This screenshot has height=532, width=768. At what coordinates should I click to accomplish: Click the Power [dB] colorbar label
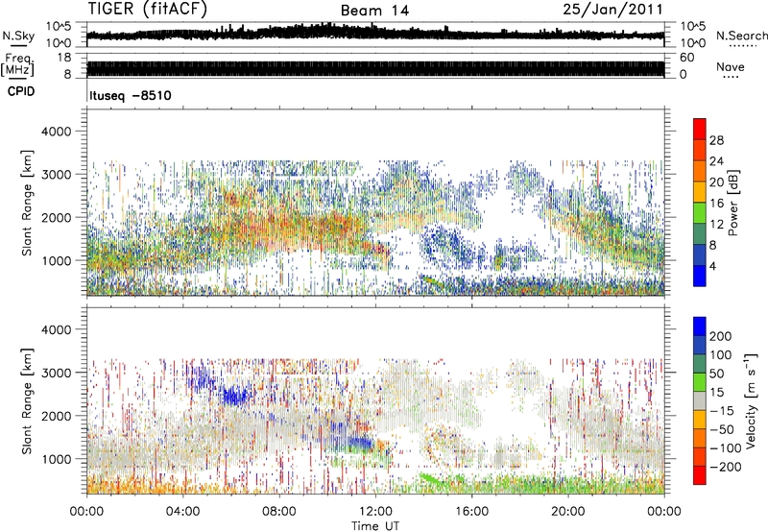(x=732, y=203)
